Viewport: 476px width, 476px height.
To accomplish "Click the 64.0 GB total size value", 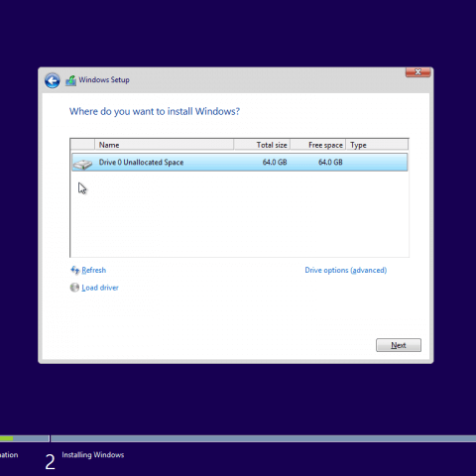I will coord(275,162).
